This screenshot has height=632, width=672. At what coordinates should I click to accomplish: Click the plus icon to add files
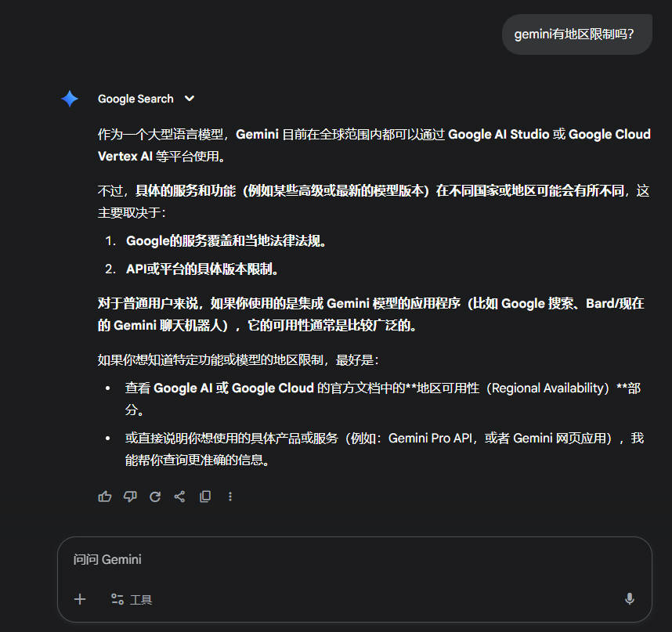(x=80, y=599)
